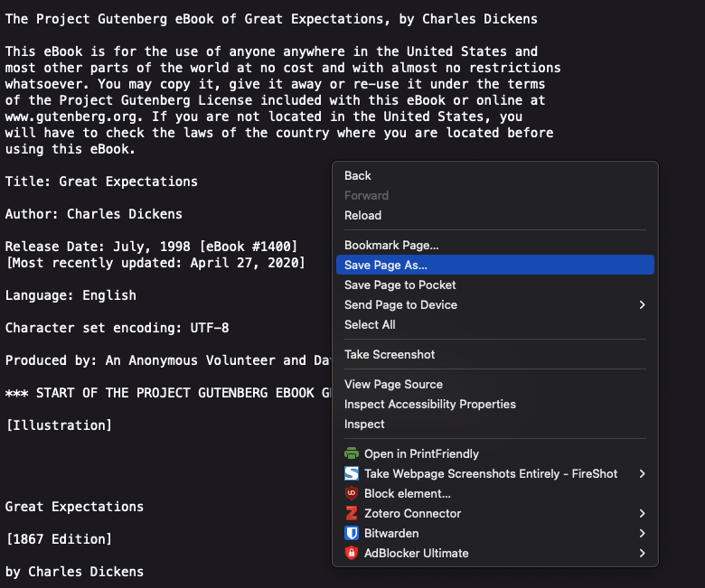Click the 'Title: Great Expectations' text line
The height and width of the screenshot is (588, 705).
101,182
